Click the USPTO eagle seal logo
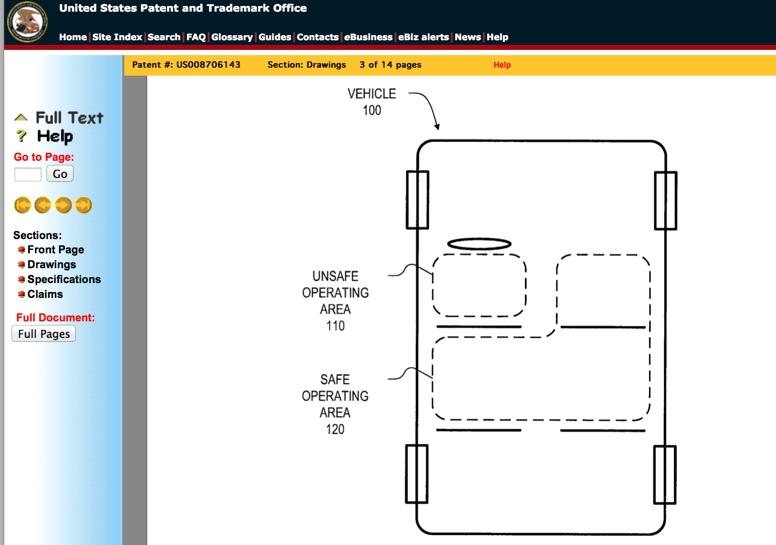The height and width of the screenshot is (545, 776). [27, 21]
